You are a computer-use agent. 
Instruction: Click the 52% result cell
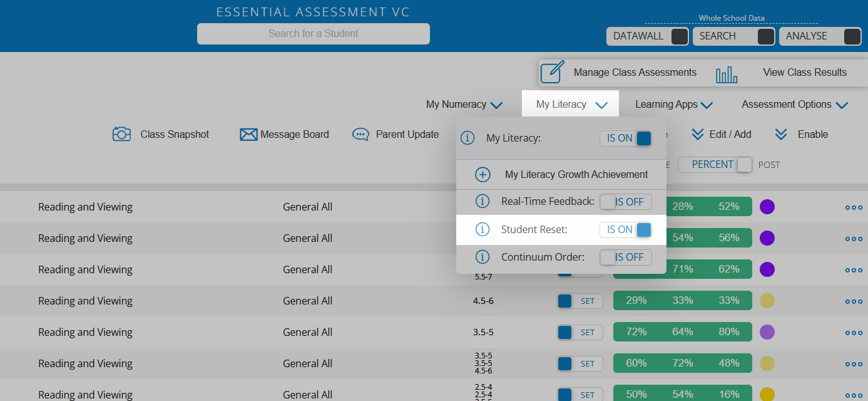click(729, 206)
